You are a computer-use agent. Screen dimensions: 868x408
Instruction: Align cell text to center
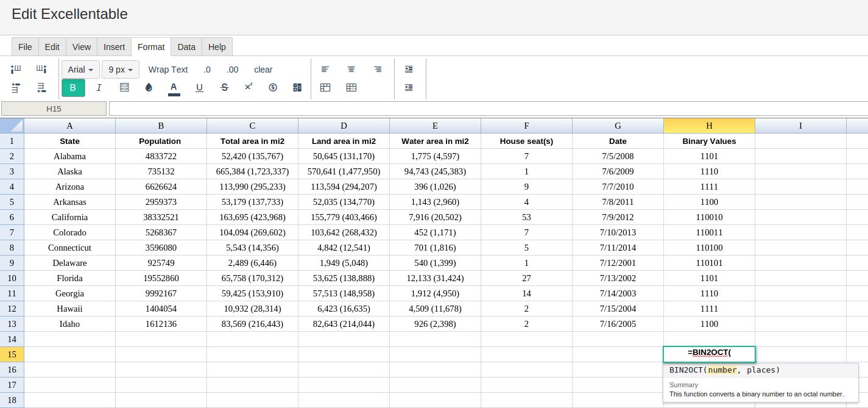tap(351, 70)
